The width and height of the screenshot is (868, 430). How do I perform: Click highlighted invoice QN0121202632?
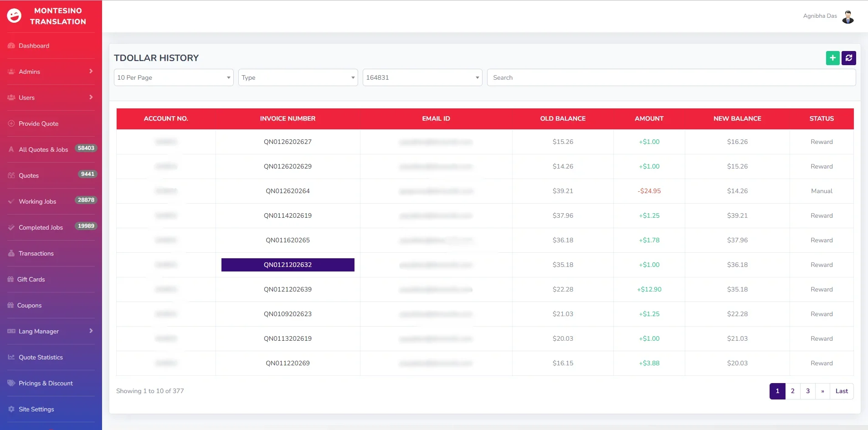(288, 265)
